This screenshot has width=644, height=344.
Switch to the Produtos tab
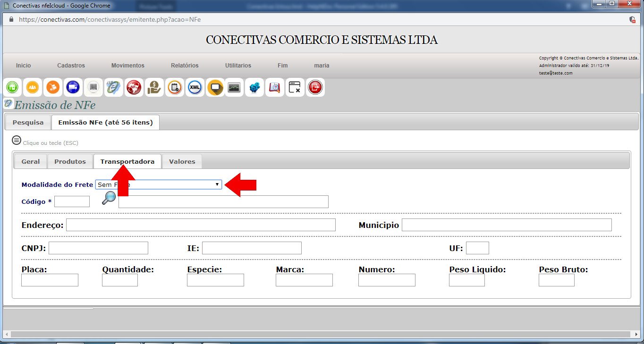(70, 161)
